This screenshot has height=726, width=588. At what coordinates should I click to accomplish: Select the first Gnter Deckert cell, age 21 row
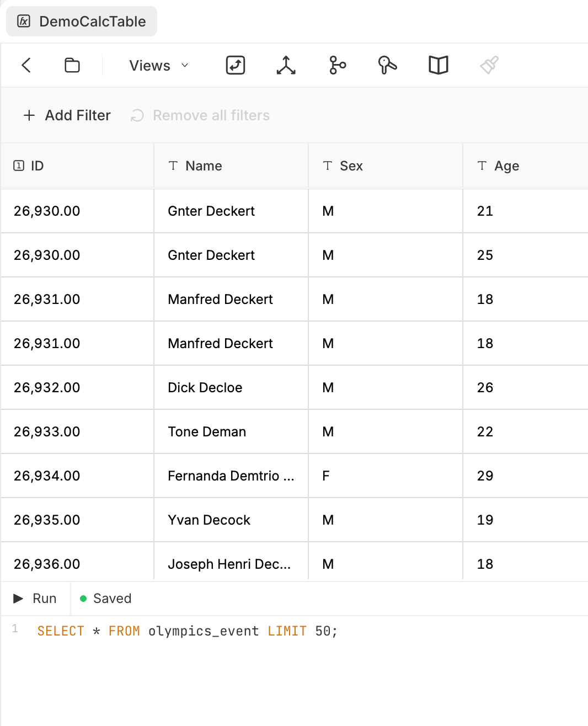coord(231,211)
